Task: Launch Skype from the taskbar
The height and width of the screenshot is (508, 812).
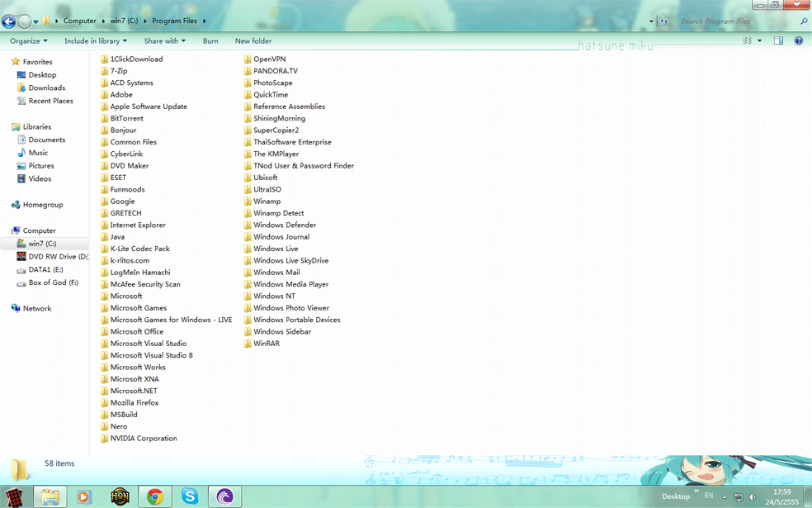Action: point(191,496)
